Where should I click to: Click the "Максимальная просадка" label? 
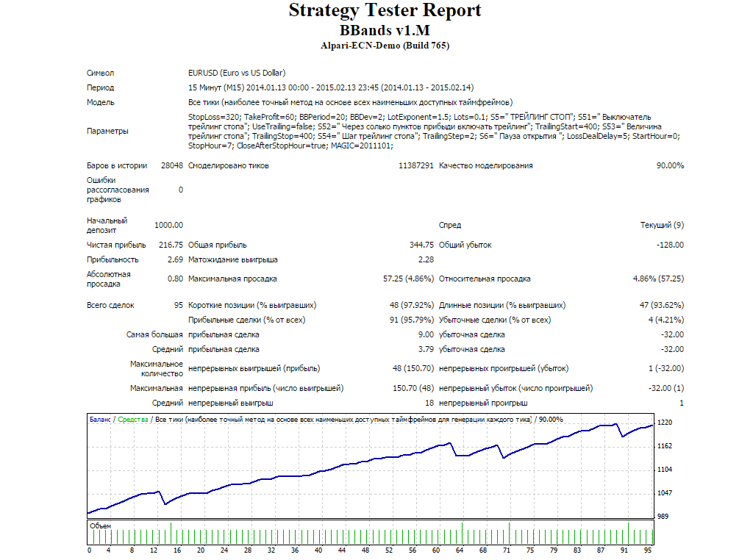point(232,279)
